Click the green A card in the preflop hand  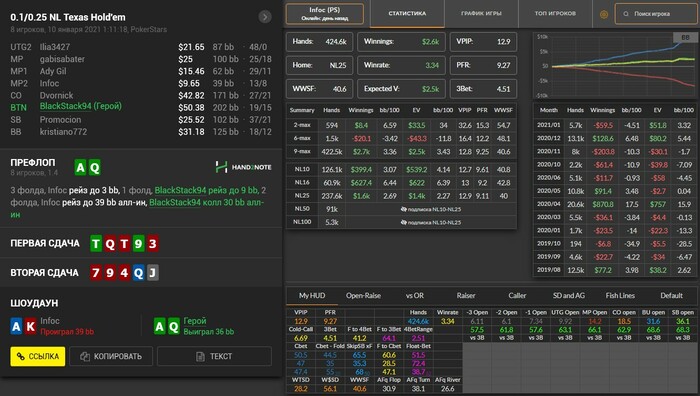[80, 167]
